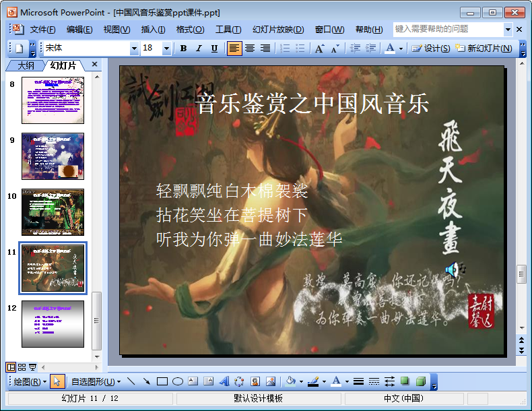Open the 视图(V) menu
Viewport: 532px width, 411px height.
point(117,30)
